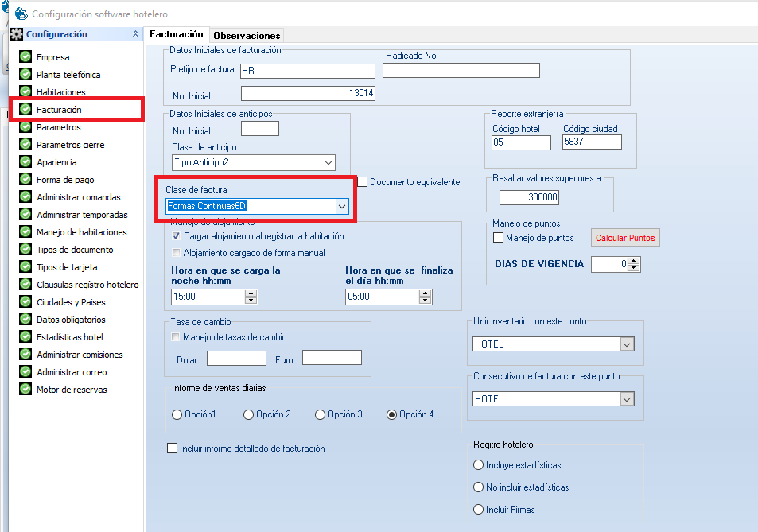
Task: Switch to the Observaciones tab
Action: [x=247, y=35]
